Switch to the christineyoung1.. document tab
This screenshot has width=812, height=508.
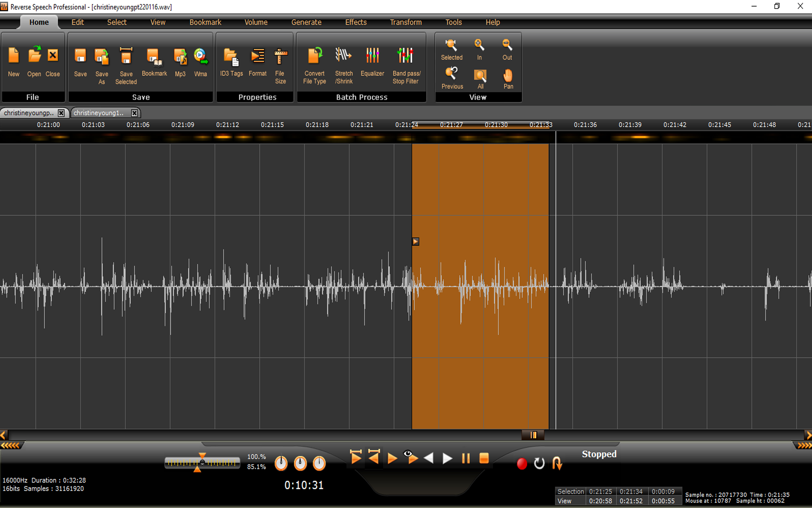(99, 113)
